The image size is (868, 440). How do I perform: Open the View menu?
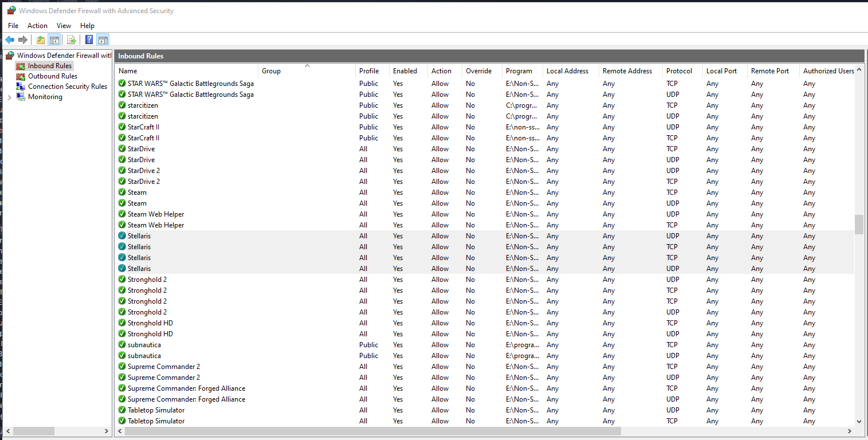tap(64, 26)
